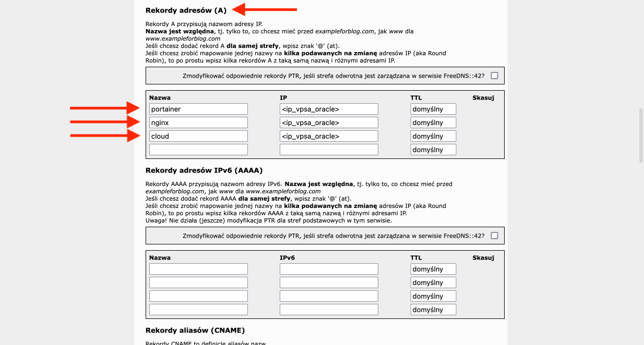The height and width of the screenshot is (345, 644).
Task: Click the page's vertical scrollbar thumb
Action: 641,135
